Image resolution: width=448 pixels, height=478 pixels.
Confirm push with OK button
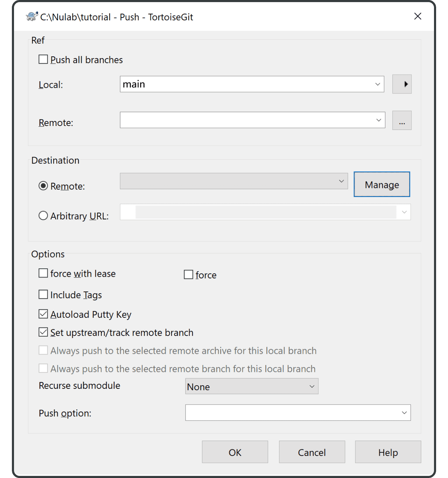click(235, 452)
